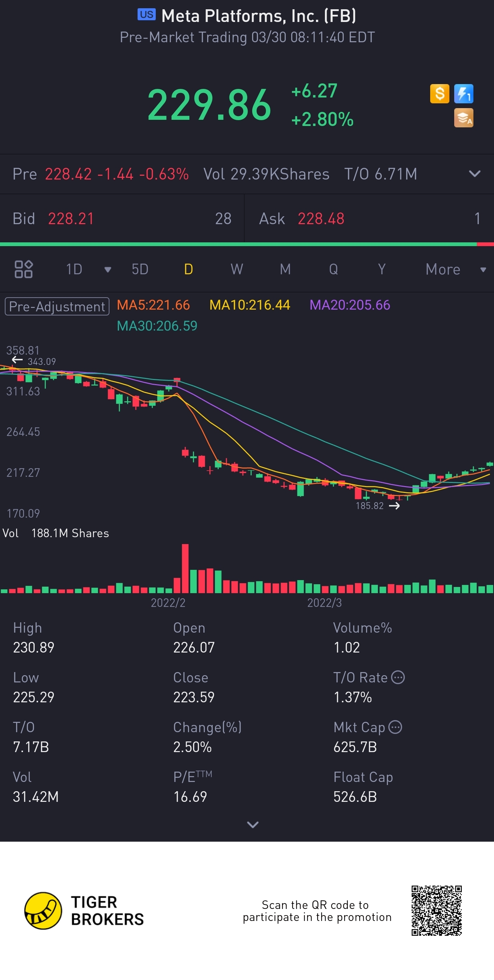Tap the Meta Platforms, Inc. (FB) title
The width and height of the screenshot is (494, 980).
259,16
